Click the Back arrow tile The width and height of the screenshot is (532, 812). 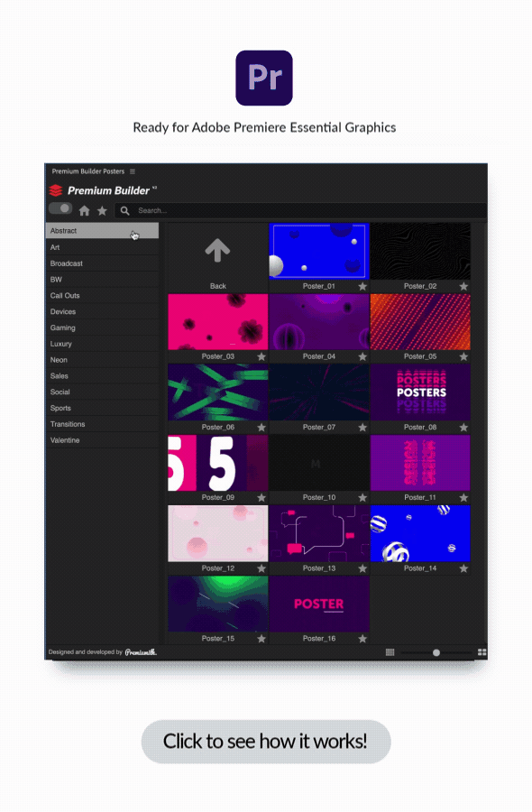pyautogui.click(x=218, y=257)
